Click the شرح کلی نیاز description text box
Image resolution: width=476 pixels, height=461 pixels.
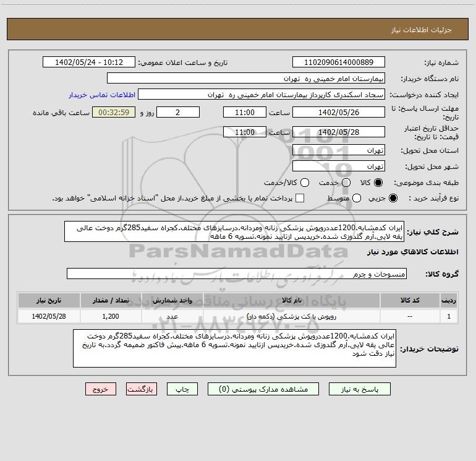point(234,232)
